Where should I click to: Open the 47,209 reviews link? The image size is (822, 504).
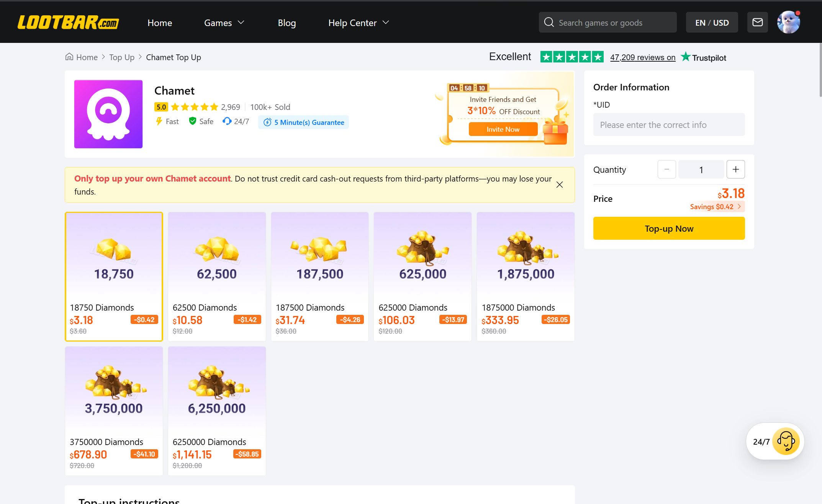pyautogui.click(x=643, y=57)
